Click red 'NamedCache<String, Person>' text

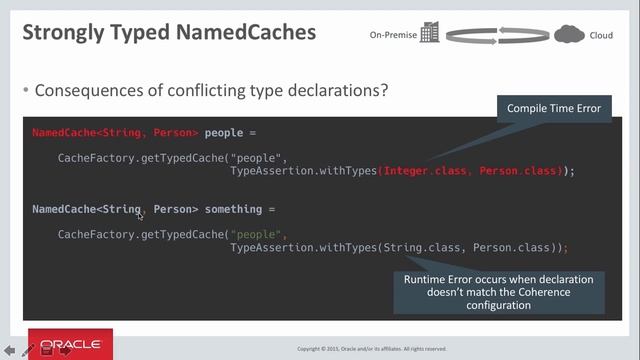[115, 133]
